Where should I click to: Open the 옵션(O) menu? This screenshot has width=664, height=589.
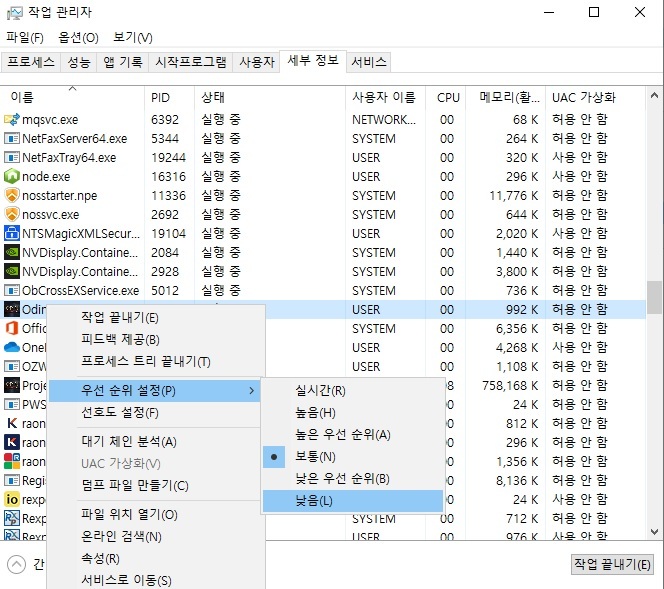pyautogui.click(x=78, y=38)
